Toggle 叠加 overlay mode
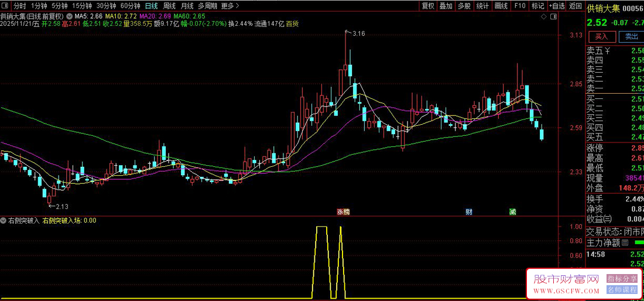The image size is (644, 301). 446,6
